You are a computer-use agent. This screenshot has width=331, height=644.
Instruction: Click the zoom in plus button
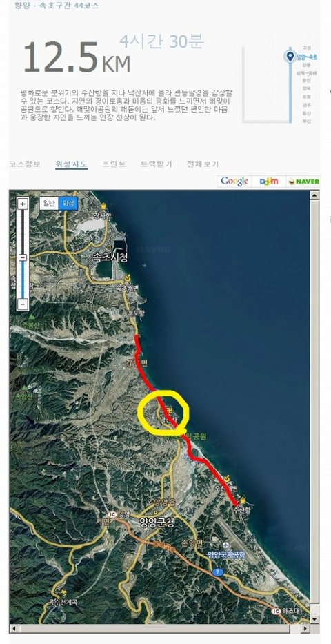coord(23,204)
